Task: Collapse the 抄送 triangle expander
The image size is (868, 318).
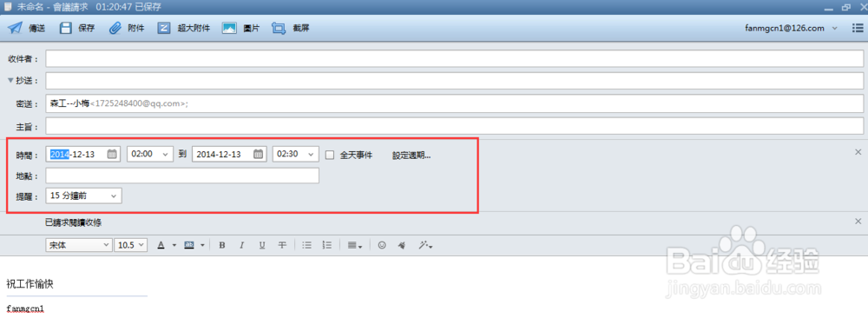Action: 10,81
